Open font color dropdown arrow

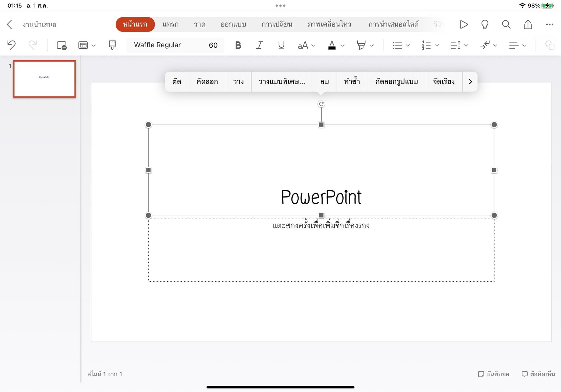(342, 45)
